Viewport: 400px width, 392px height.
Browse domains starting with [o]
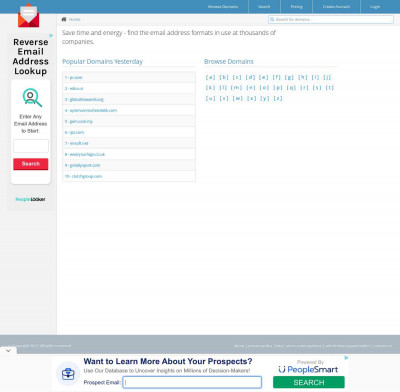264,88
